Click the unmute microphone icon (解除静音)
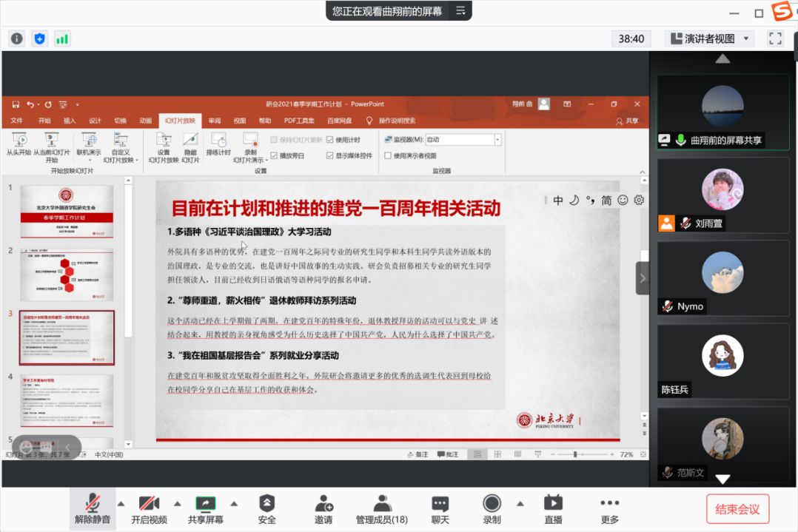 (93, 505)
